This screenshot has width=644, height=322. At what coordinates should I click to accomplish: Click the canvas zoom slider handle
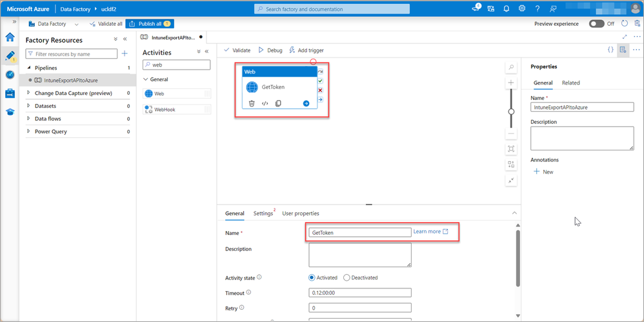click(x=511, y=111)
